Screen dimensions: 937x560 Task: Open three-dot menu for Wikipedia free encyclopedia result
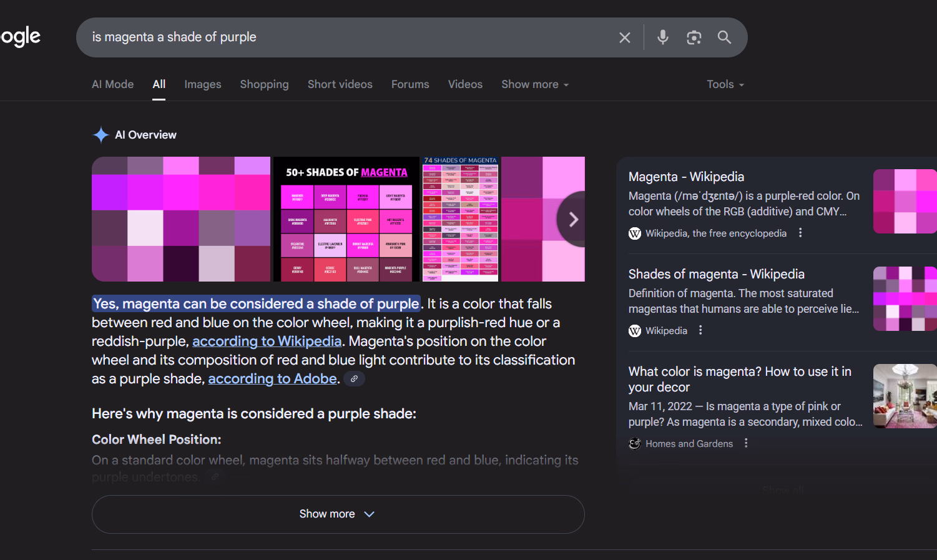coord(800,233)
